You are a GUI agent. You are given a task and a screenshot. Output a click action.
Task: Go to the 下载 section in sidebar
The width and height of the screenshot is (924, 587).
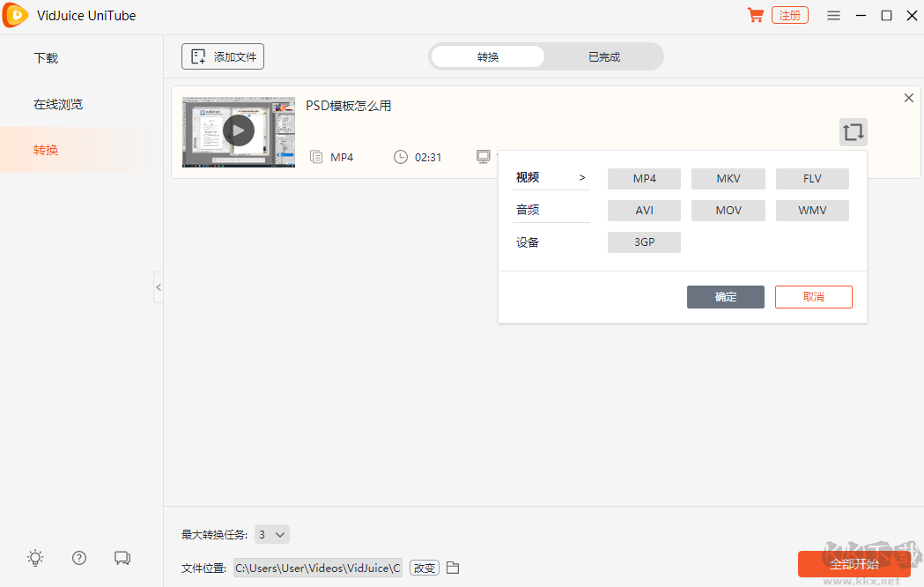[45, 57]
